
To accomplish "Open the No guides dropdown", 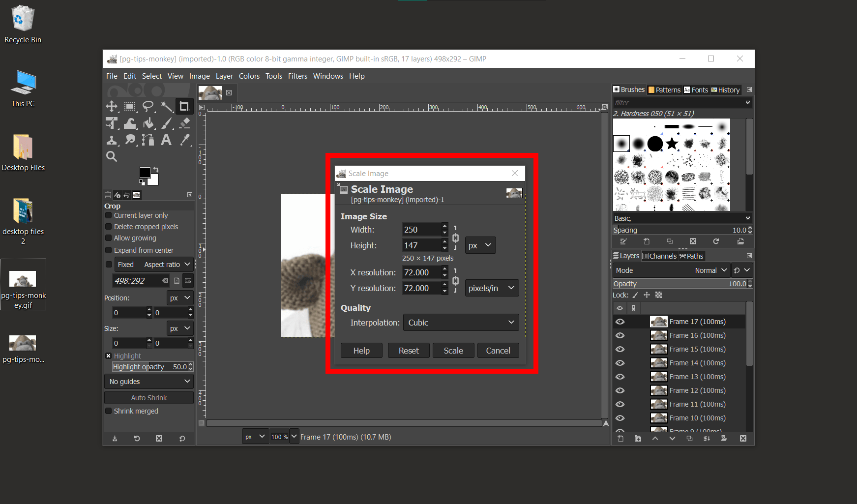I will pyautogui.click(x=148, y=381).
